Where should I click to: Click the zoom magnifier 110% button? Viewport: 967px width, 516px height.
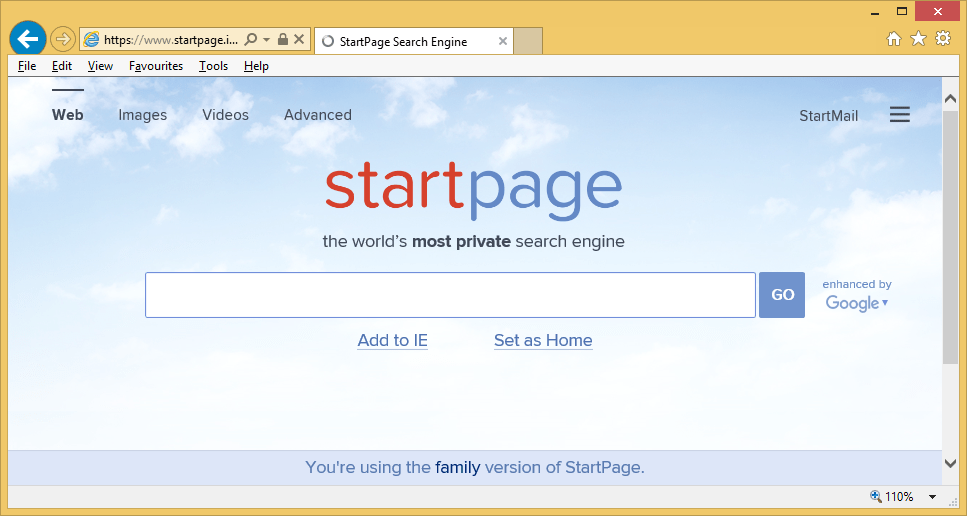pyautogui.click(x=892, y=496)
